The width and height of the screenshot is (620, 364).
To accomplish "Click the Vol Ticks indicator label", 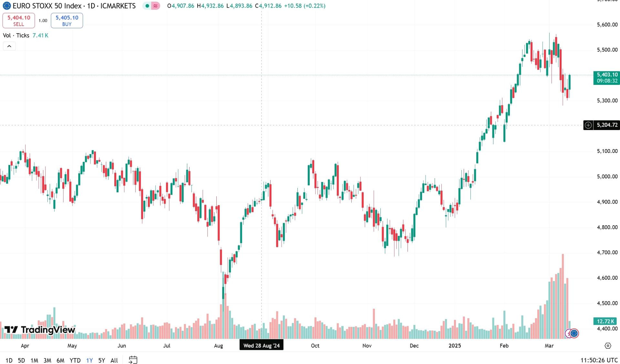I will coord(16,35).
